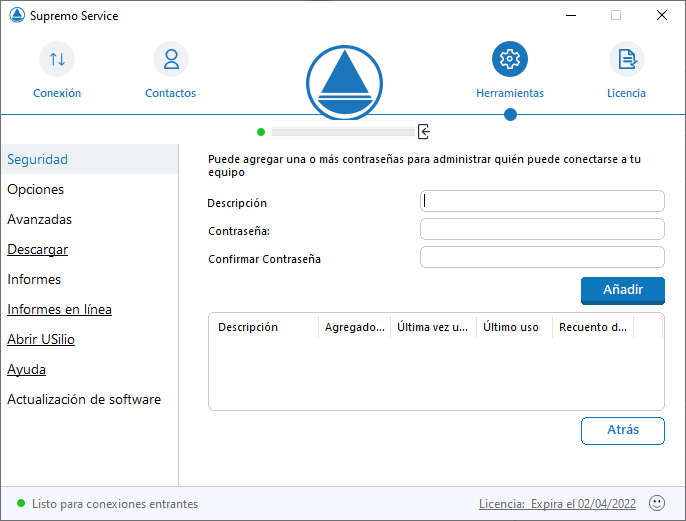Click the Contactos tab label
Screen dimensions: 686x521
coord(171,93)
